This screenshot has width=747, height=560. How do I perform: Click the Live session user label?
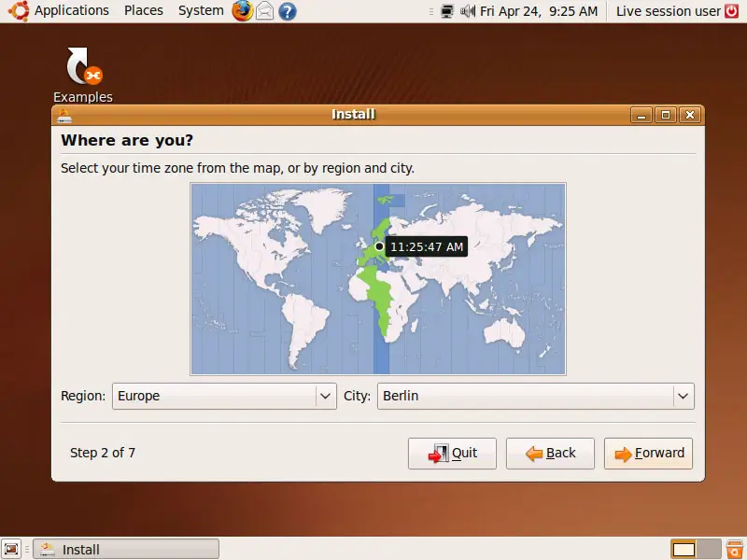pos(668,11)
